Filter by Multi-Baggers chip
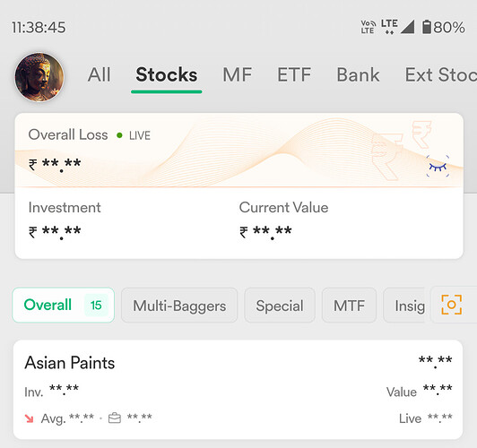This screenshot has height=448, width=477. 179,306
